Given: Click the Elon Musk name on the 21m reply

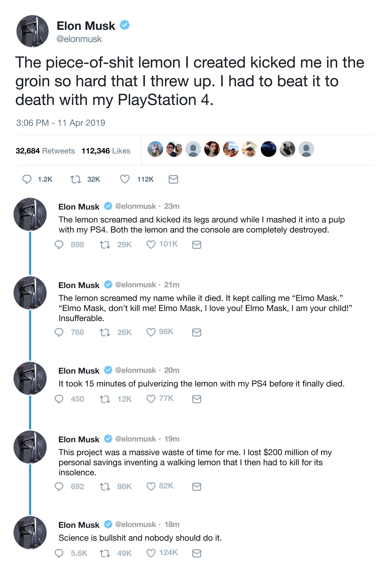Looking at the screenshot, I should [x=79, y=285].
